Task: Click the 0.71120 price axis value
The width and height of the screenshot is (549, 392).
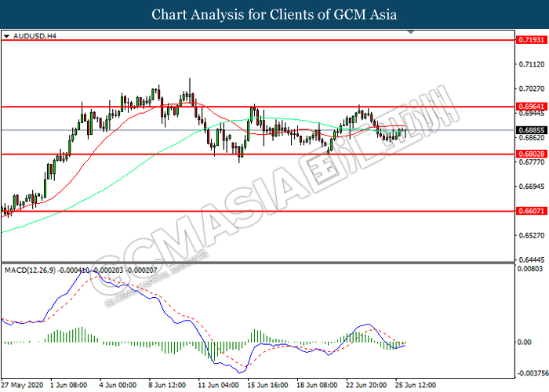Action: click(532, 64)
